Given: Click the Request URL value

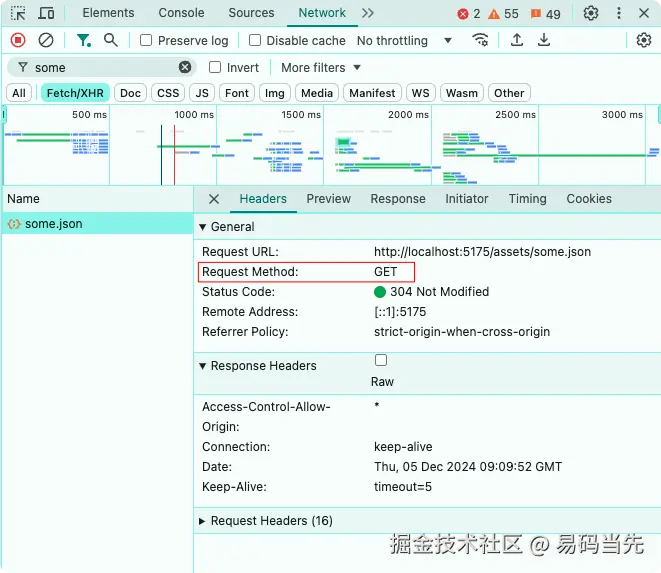Looking at the screenshot, I should point(482,252).
